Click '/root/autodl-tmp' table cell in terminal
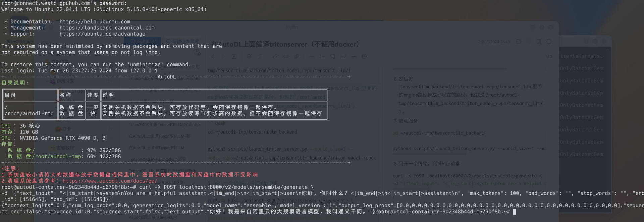The image size is (644, 222). [29, 113]
